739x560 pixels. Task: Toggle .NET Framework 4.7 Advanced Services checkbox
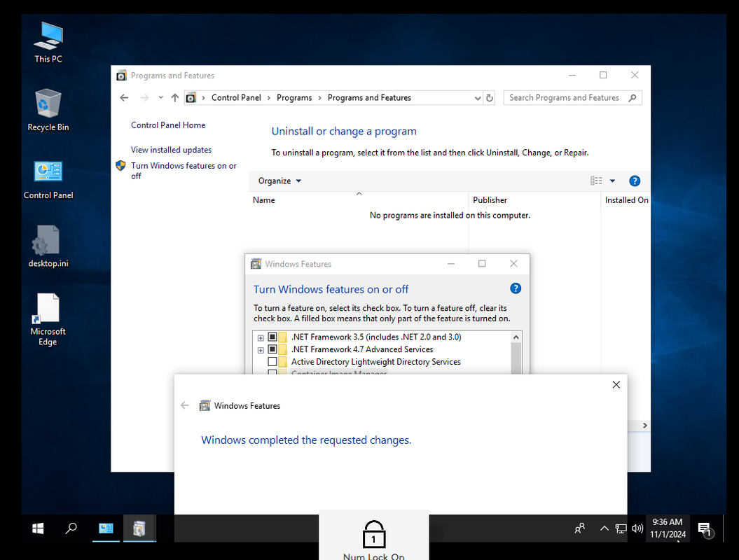point(272,349)
